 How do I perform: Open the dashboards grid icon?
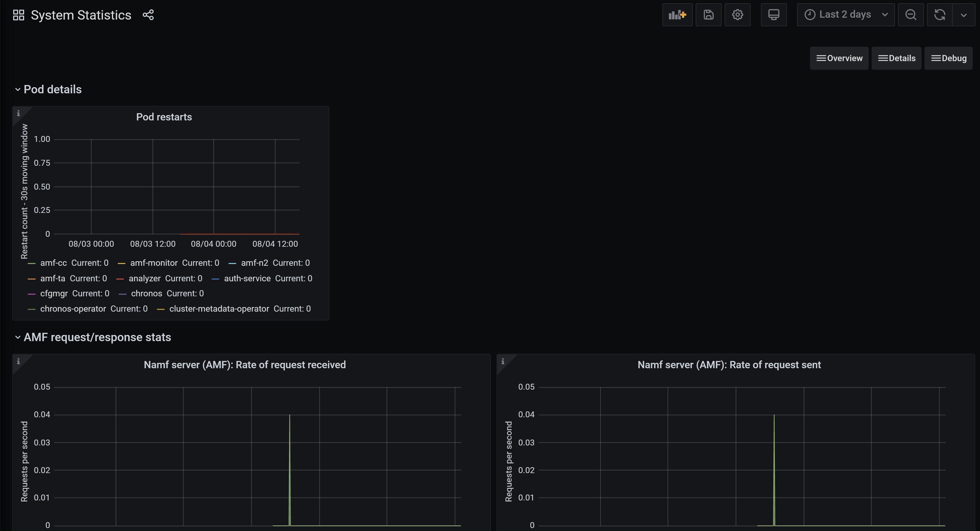[x=18, y=15]
